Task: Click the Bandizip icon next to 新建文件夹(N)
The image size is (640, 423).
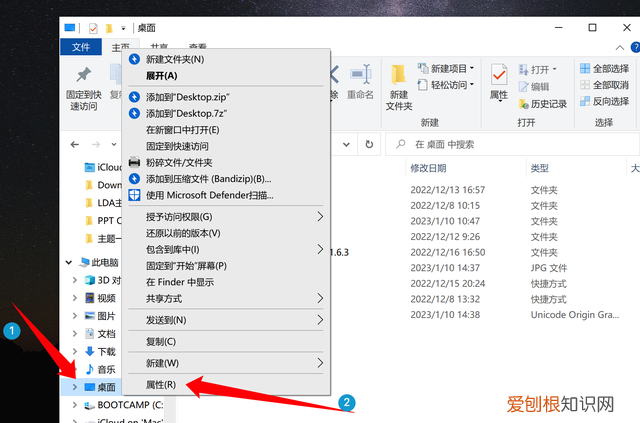Action: (x=134, y=59)
